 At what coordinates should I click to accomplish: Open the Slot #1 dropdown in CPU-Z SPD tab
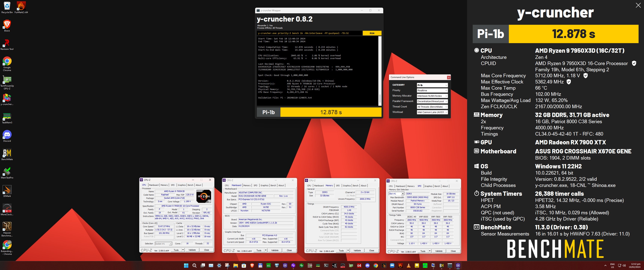tap(396, 194)
